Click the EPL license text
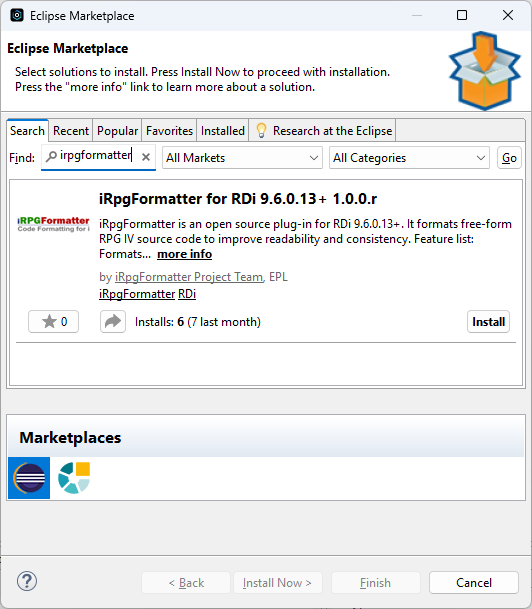The image size is (532, 609). pos(278,277)
